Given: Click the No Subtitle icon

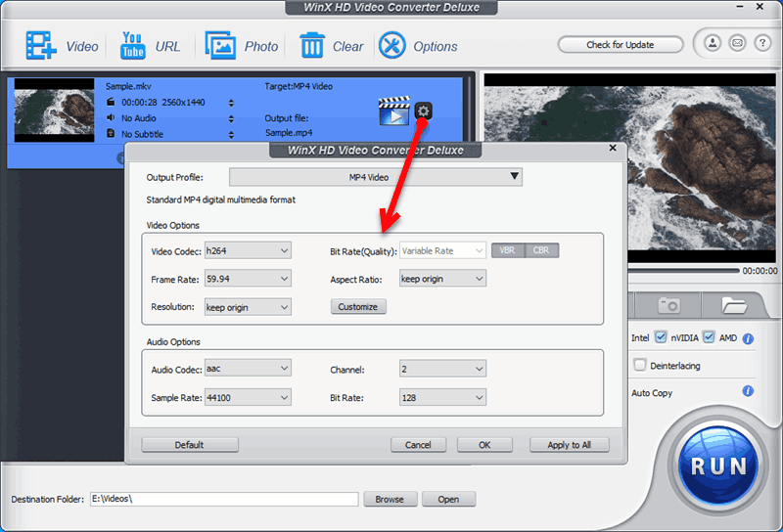Looking at the screenshot, I should click(x=111, y=133).
